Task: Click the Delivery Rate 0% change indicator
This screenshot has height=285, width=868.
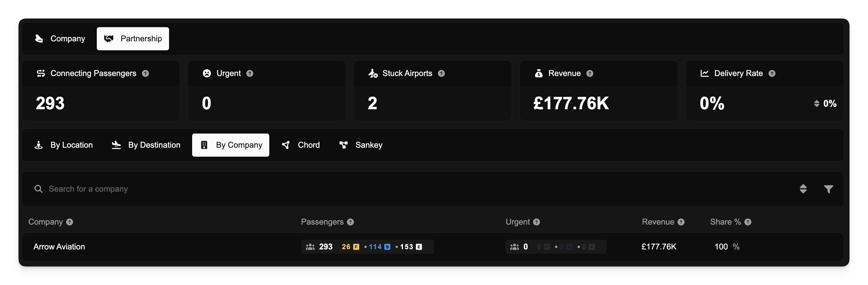Action: point(825,104)
